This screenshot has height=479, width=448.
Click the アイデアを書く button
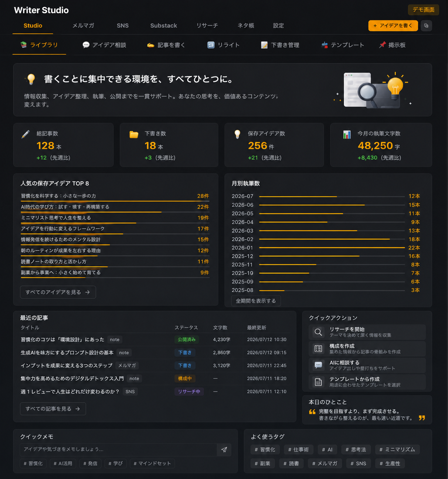click(393, 25)
